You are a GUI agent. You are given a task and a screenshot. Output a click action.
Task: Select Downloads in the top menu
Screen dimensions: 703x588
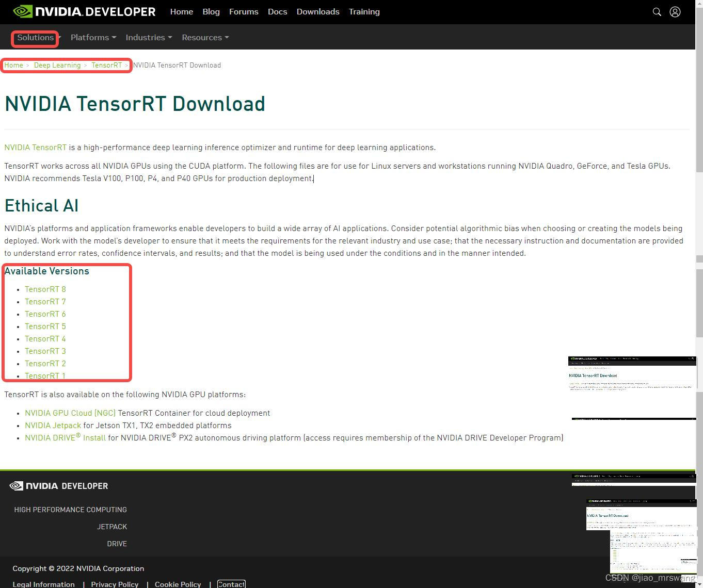tap(318, 11)
